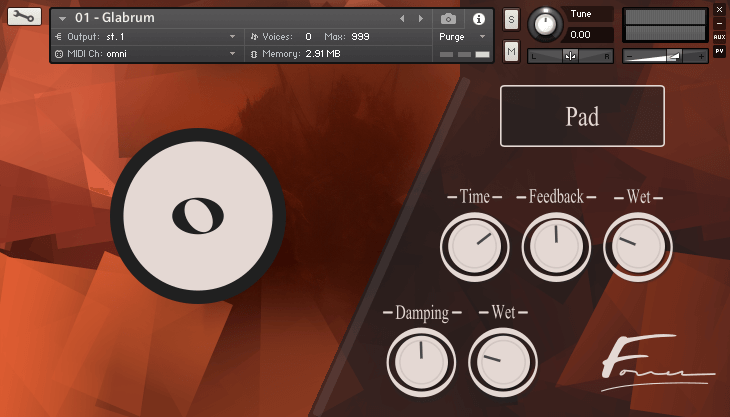
Task: Click the Fonn signature logo
Action: [657, 364]
